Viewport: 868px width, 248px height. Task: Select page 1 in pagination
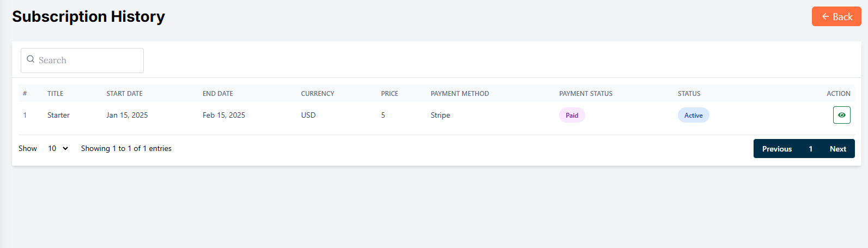[x=810, y=149]
